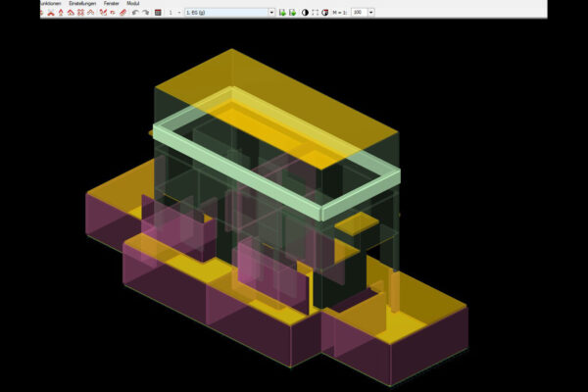Click the red house with base icon

point(71,13)
